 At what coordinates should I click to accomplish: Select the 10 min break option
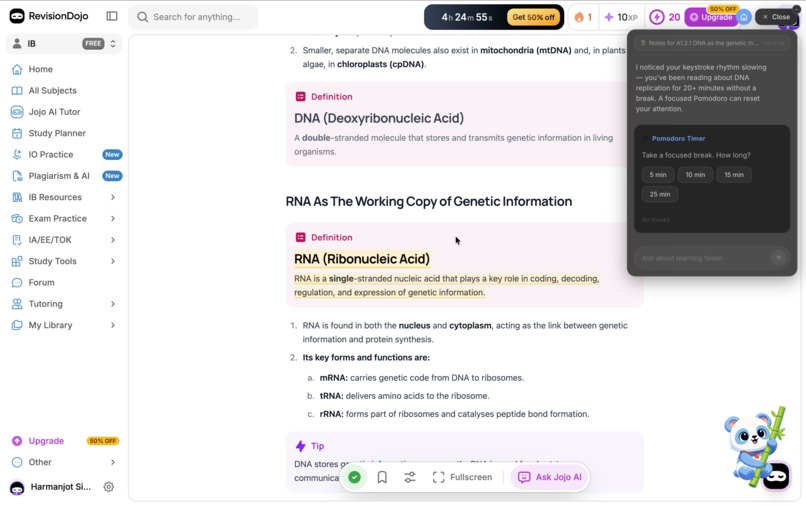695,175
